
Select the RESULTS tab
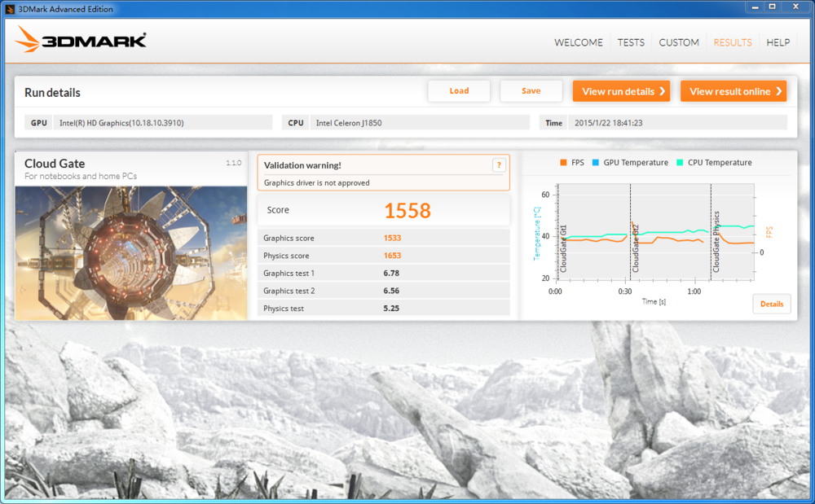pos(733,42)
